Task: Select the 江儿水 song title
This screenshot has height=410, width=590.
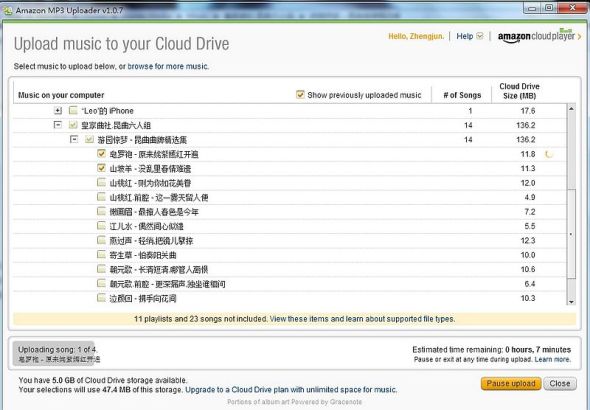Action: tap(146, 226)
